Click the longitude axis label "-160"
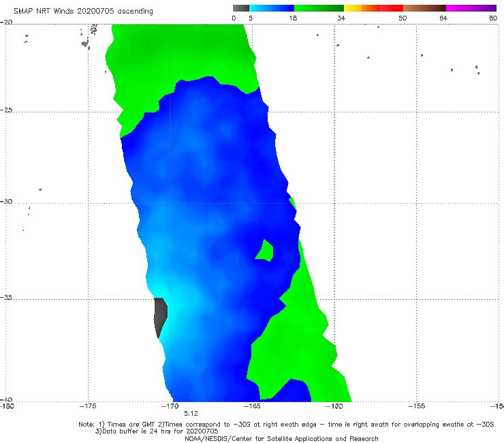Image resolution: width=504 pixels, height=443 pixels. tap(334, 406)
